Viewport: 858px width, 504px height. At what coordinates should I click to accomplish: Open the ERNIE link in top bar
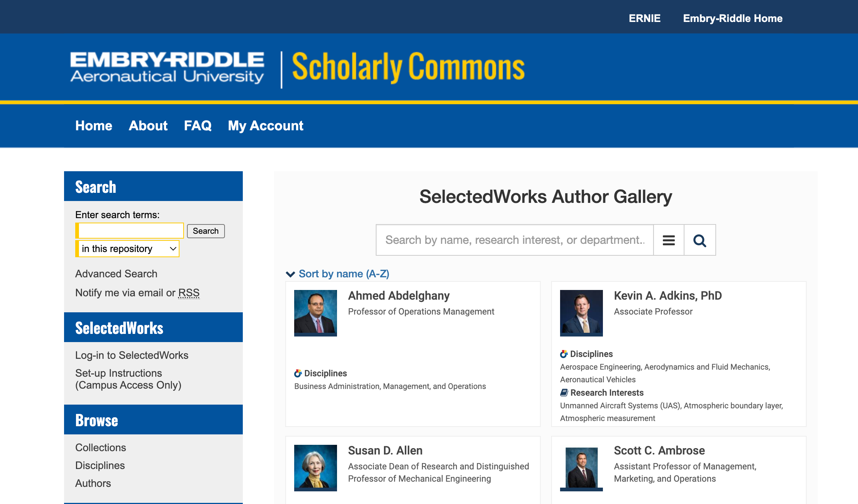[645, 18]
